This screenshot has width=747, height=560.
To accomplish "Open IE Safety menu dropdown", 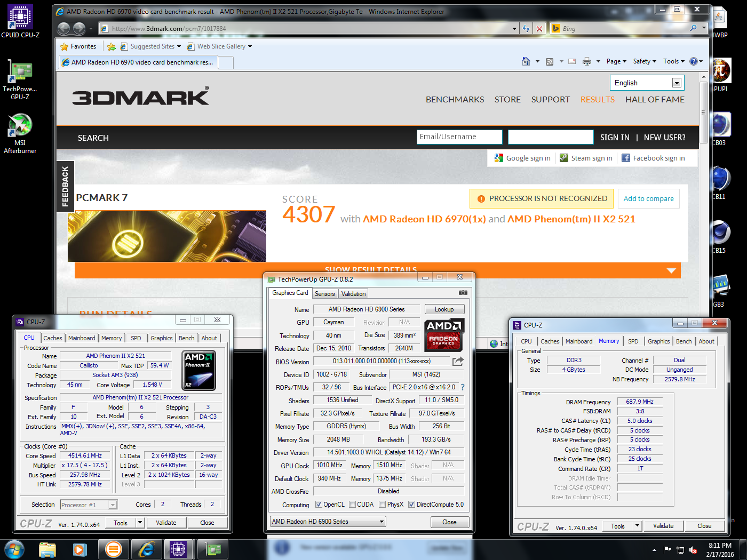I will (x=645, y=61).
